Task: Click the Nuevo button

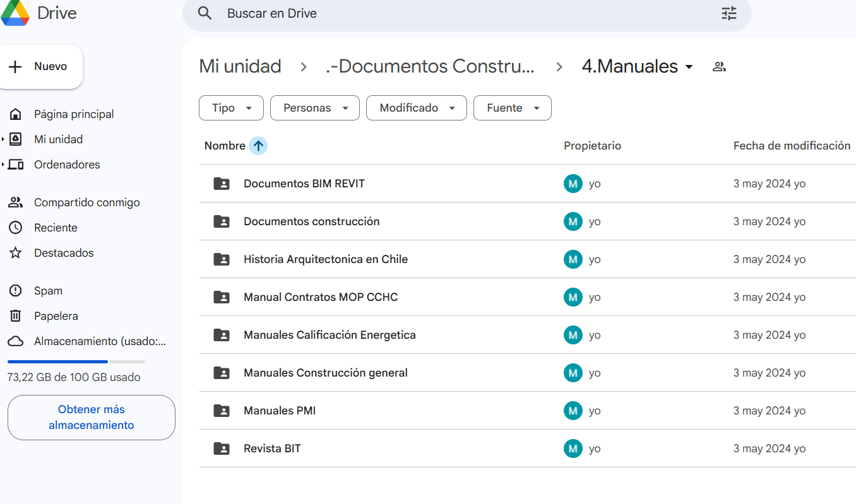Action: point(42,66)
